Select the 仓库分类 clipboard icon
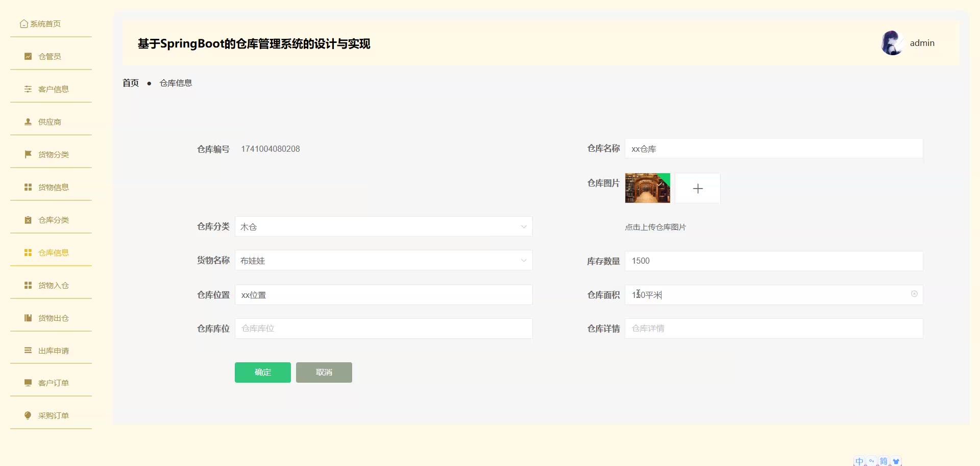980x466 pixels. tap(28, 220)
